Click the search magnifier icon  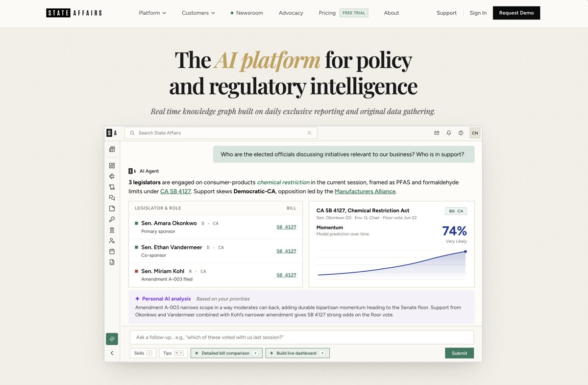point(132,133)
